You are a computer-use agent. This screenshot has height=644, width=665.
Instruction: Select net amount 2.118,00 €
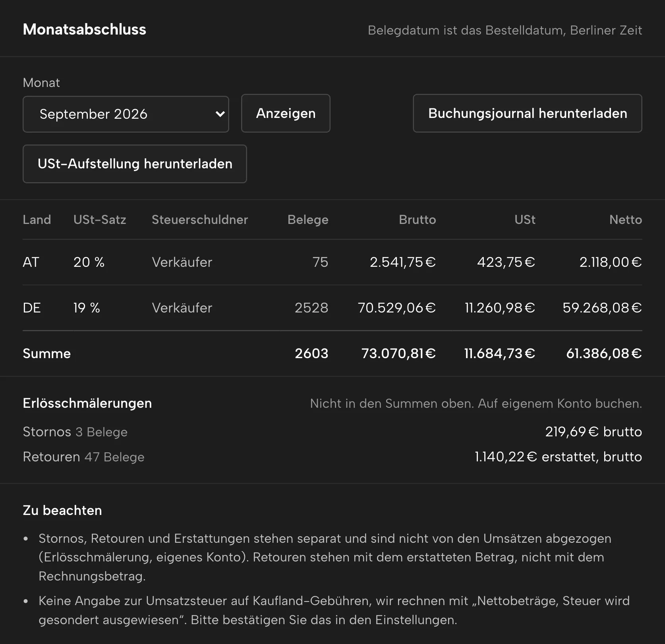pyautogui.click(x=611, y=262)
